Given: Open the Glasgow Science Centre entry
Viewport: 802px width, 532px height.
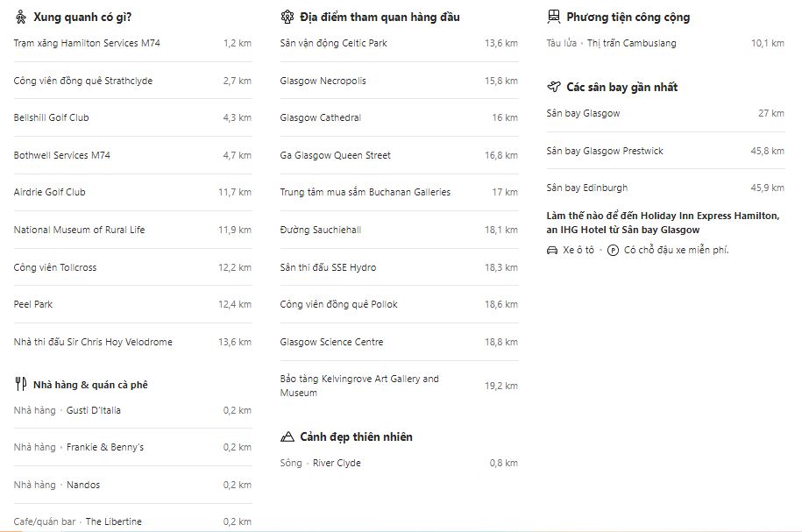Looking at the screenshot, I should 331,342.
